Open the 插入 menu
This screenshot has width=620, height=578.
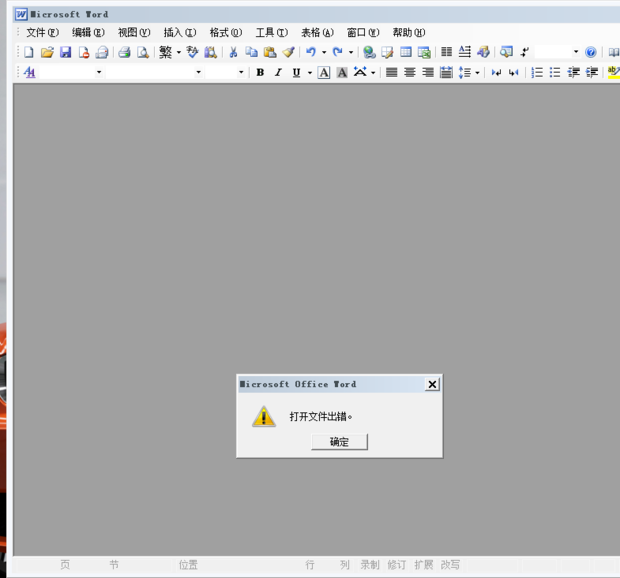pyautogui.click(x=180, y=32)
